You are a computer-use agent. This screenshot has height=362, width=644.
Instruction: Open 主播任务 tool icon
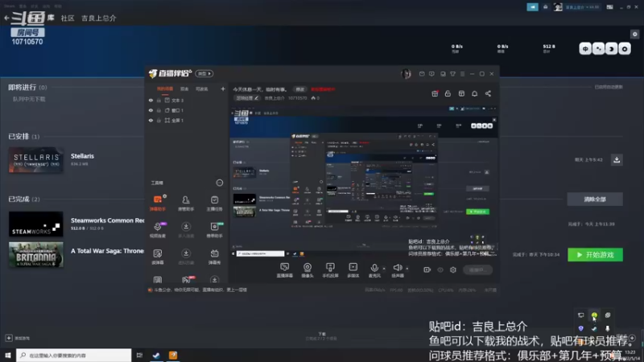click(x=214, y=203)
